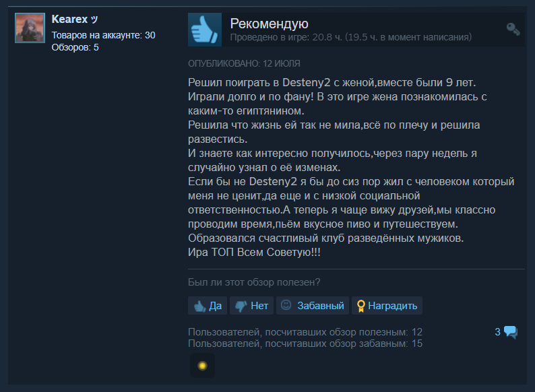Click the comment count number 3
The height and width of the screenshot is (392, 535).
tap(497, 332)
